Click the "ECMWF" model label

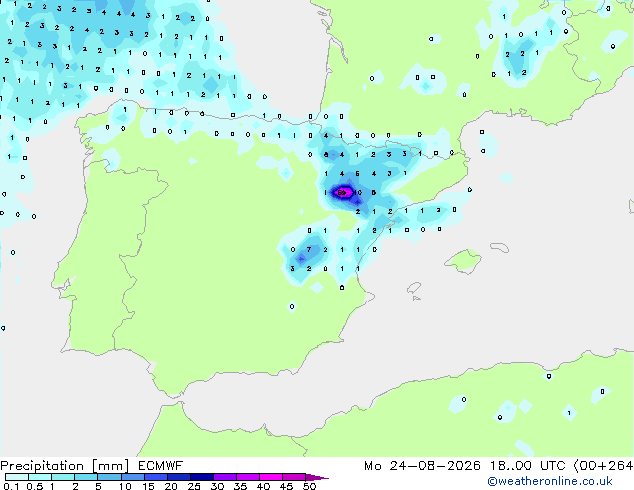(x=160, y=466)
